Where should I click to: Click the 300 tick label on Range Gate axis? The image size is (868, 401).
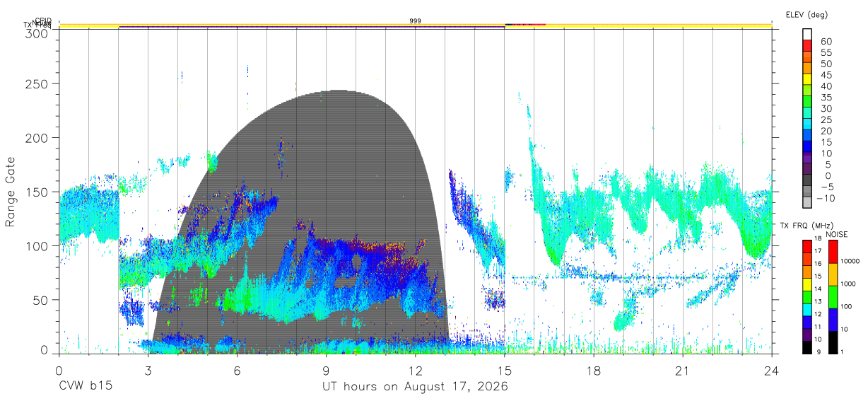pos(36,33)
